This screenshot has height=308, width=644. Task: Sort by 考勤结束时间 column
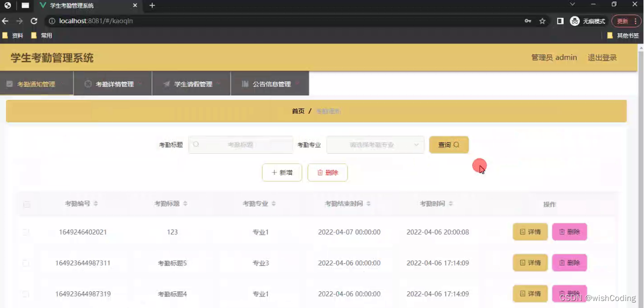[369, 203]
